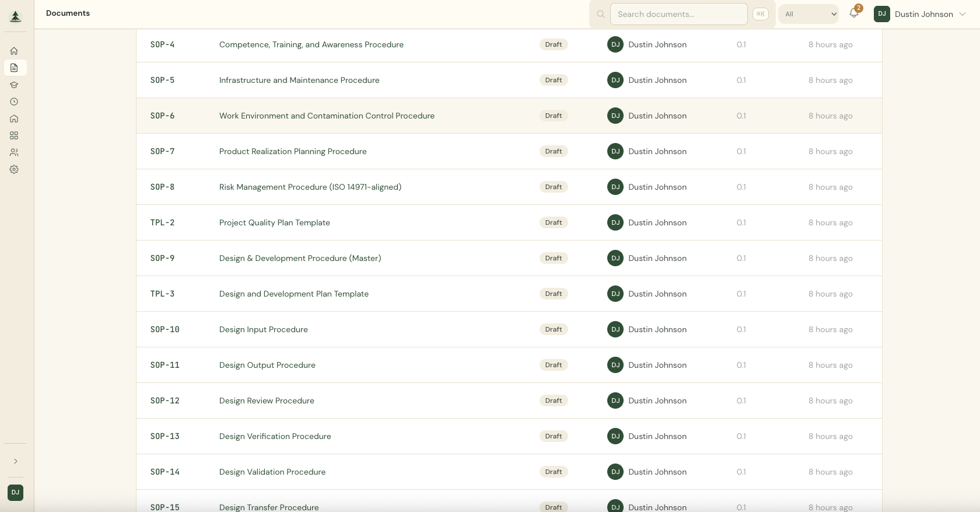The height and width of the screenshot is (512, 980).
Task: Click DJ owner avatar in SOP-10 row
Action: [x=615, y=329]
